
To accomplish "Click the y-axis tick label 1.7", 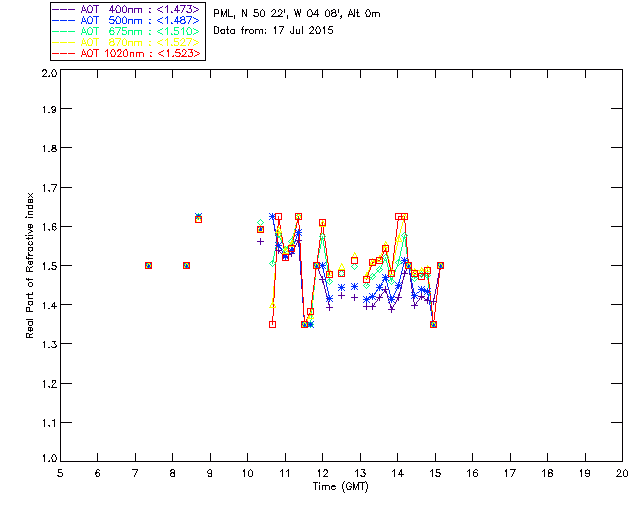I will pos(49,188).
